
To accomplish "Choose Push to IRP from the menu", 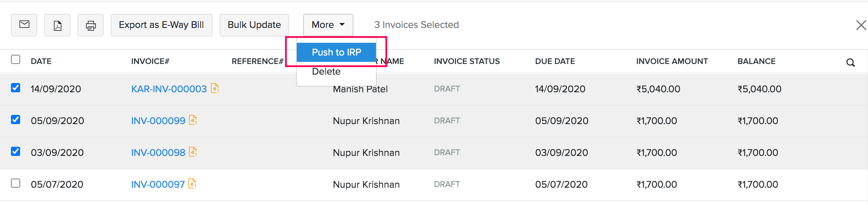I will (336, 52).
